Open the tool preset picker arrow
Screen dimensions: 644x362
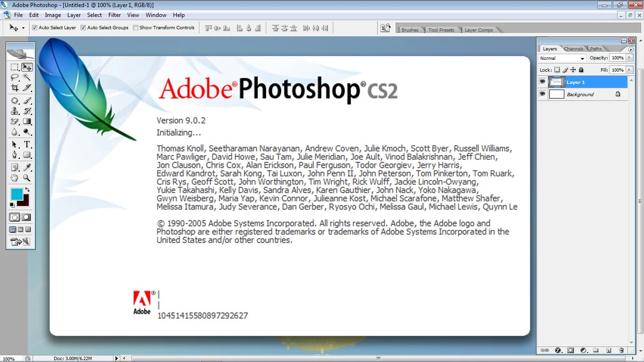(23, 28)
